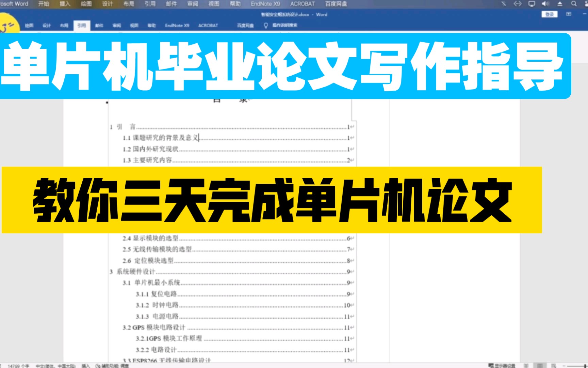Click TOC entry 1 引言
Viewport: 588px width, 368px height.
pyautogui.click(x=232, y=127)
